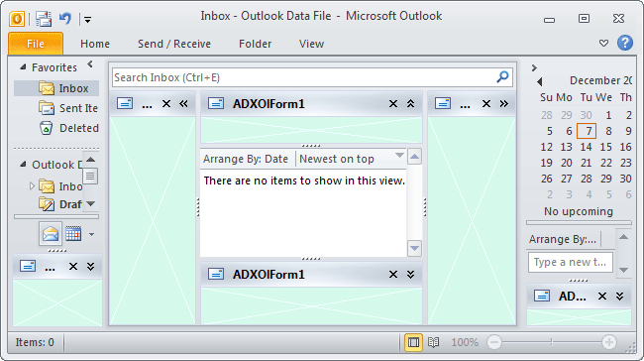Click Arrange By header in task list
Screen dimensions: 644x361
(563, 239)
